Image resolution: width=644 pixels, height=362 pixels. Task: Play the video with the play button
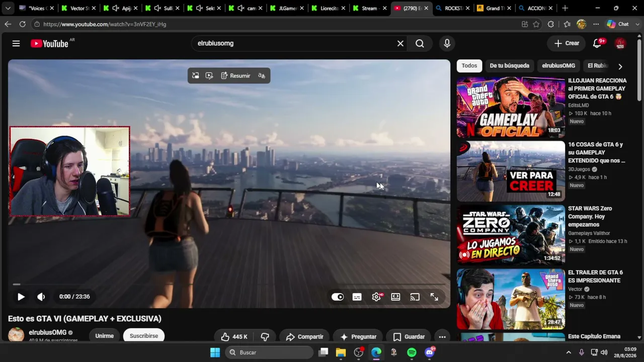click(21, 297)
